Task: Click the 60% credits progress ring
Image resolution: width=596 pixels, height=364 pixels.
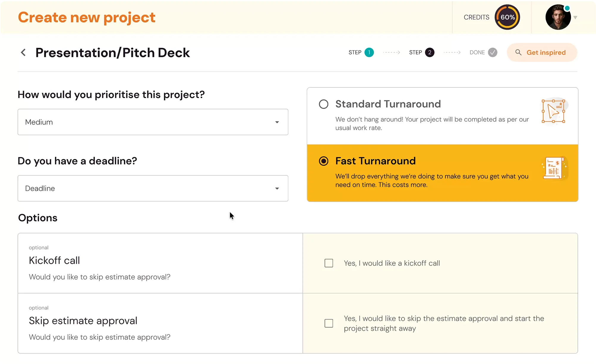Action: [507, 17]
